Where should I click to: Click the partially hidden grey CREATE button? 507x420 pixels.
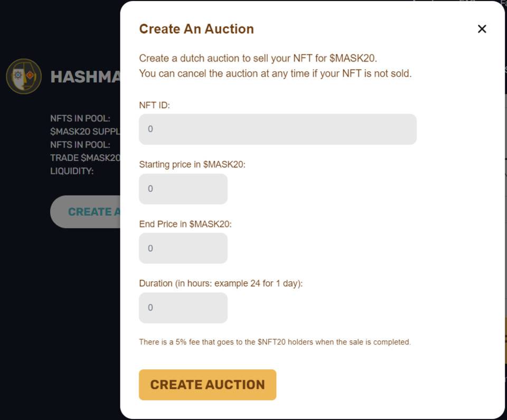(x=86, y=212)
